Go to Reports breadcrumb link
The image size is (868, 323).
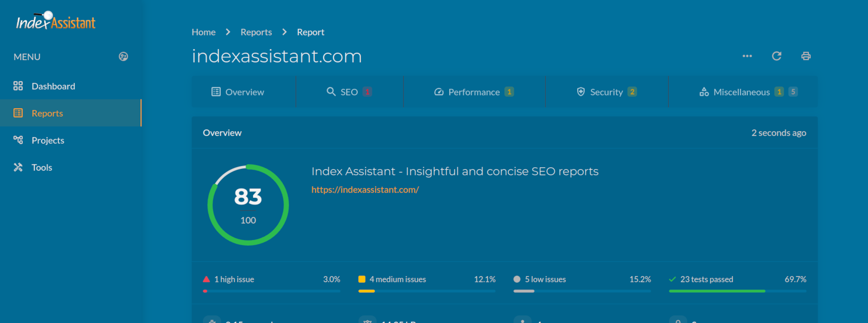coord(256,32)
